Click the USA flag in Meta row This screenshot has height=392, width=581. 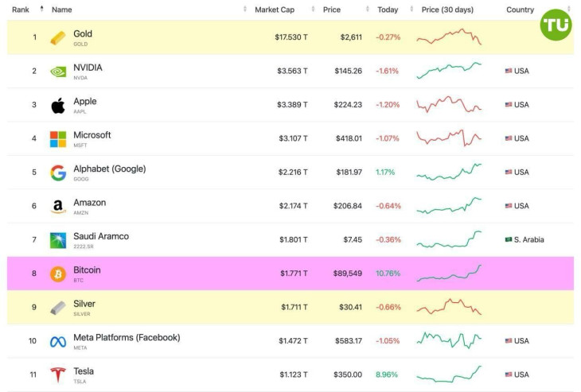509,341
